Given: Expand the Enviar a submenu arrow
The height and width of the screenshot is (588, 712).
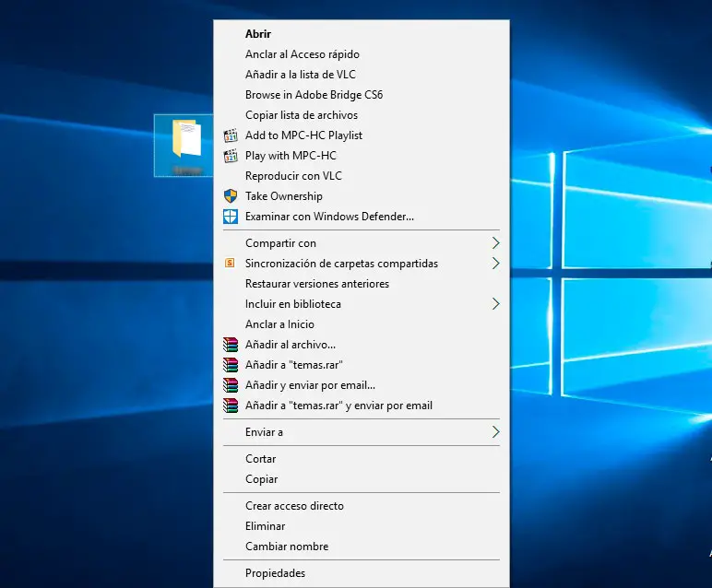Looking at the screenshot, I should point(495,432).
